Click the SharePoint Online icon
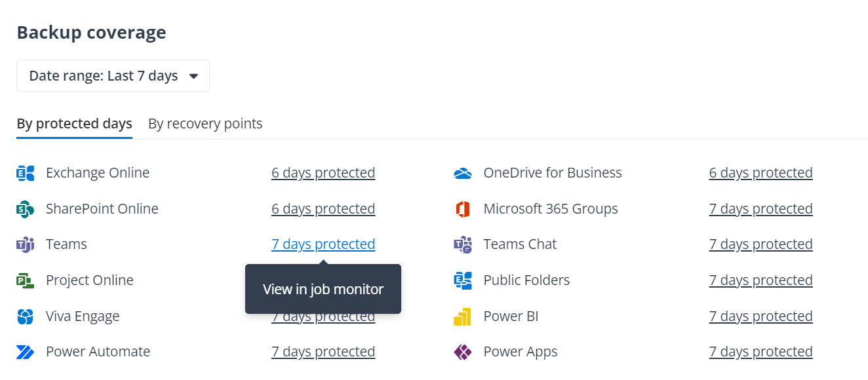 (x=25, y=209)
